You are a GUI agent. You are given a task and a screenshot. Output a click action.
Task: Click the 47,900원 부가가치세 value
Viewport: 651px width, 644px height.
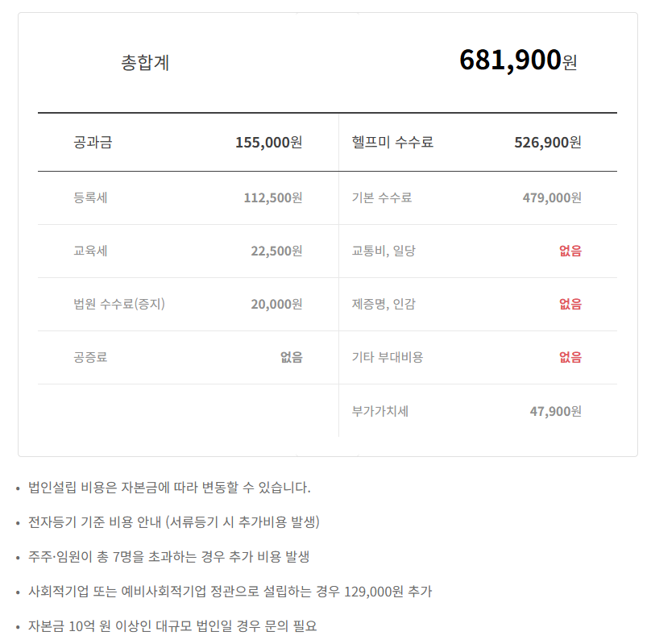point(555,411)
